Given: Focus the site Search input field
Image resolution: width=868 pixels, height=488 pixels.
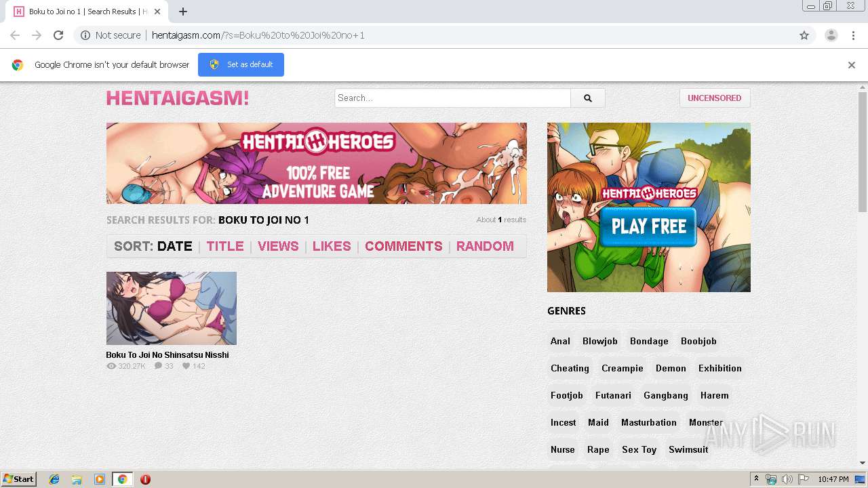Looking at the screenshot, I should click(452, 98).
